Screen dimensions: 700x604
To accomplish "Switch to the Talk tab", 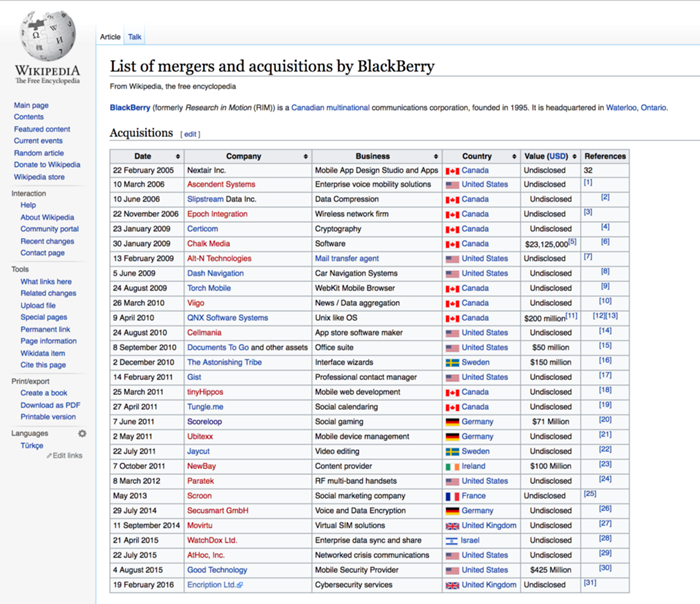I will [x=135, y=37].
